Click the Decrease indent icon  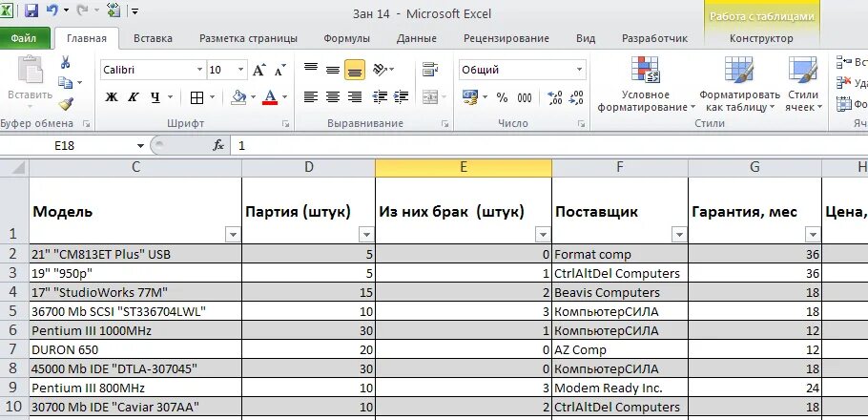[380, 97]
